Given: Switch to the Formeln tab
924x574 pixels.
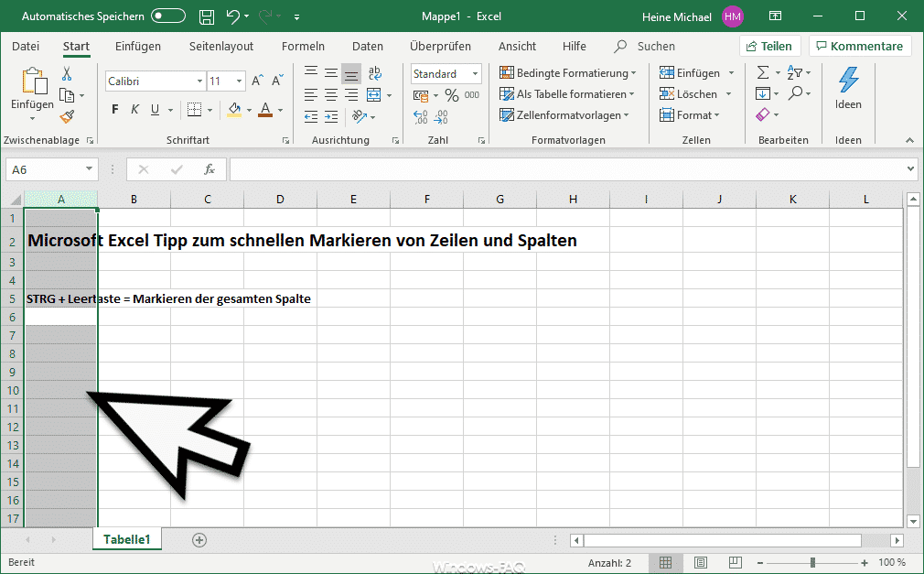Looking at the screenshot, I should pyautogui.click(x=303, y=46).
